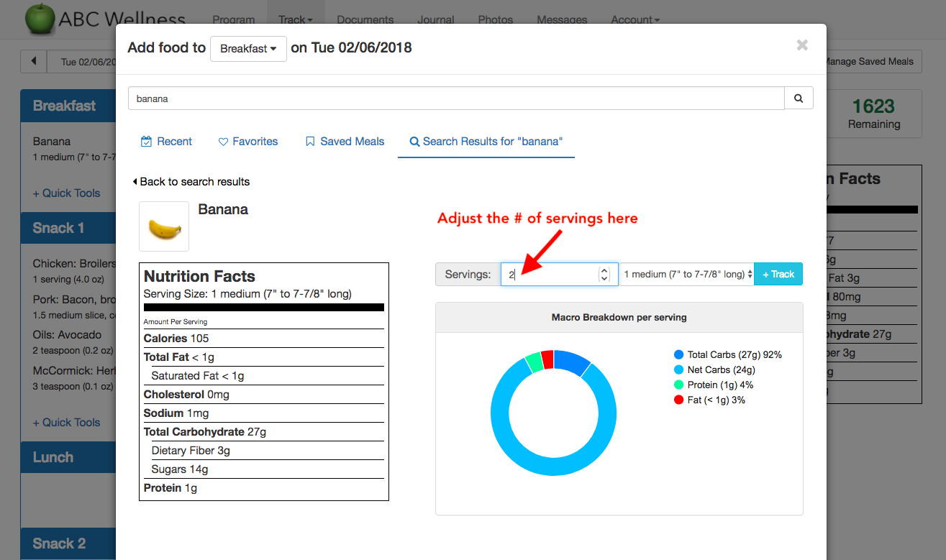Click the + Track button

tap(778, 274)
